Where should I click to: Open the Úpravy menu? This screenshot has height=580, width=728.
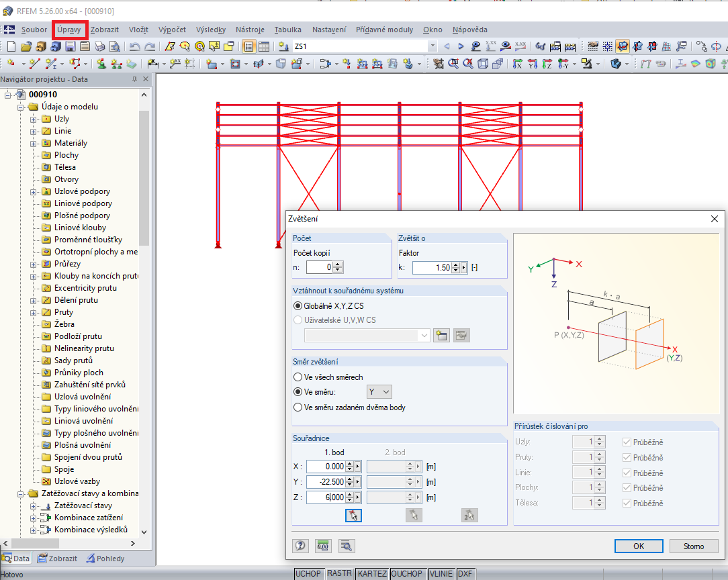click(x=69, y=30)
